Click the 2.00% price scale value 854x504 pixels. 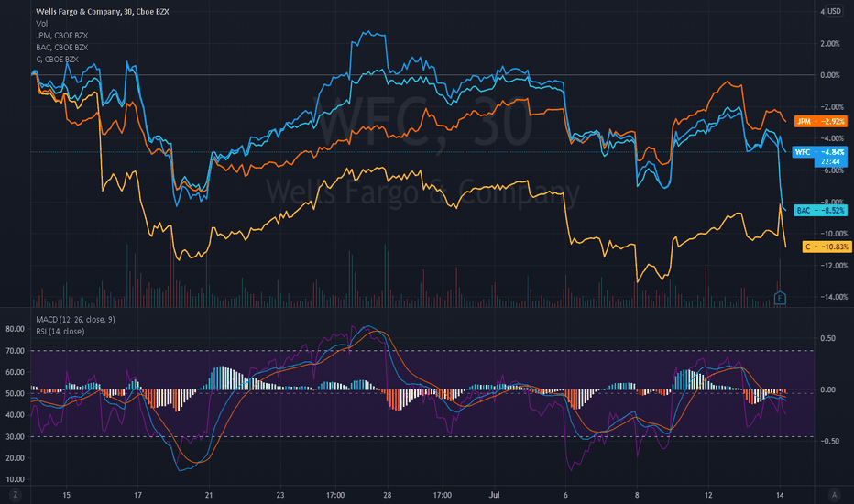point(830,44)
